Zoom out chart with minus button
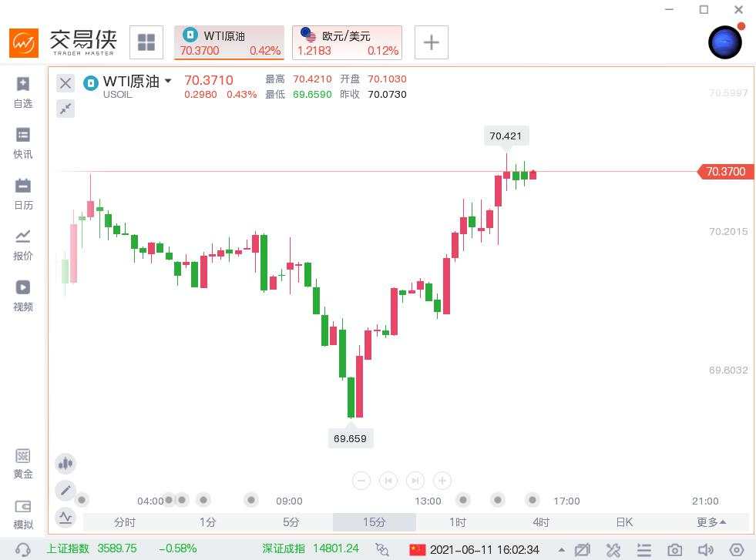Viewport: 756px width, 560px height. tap(361, 481)
